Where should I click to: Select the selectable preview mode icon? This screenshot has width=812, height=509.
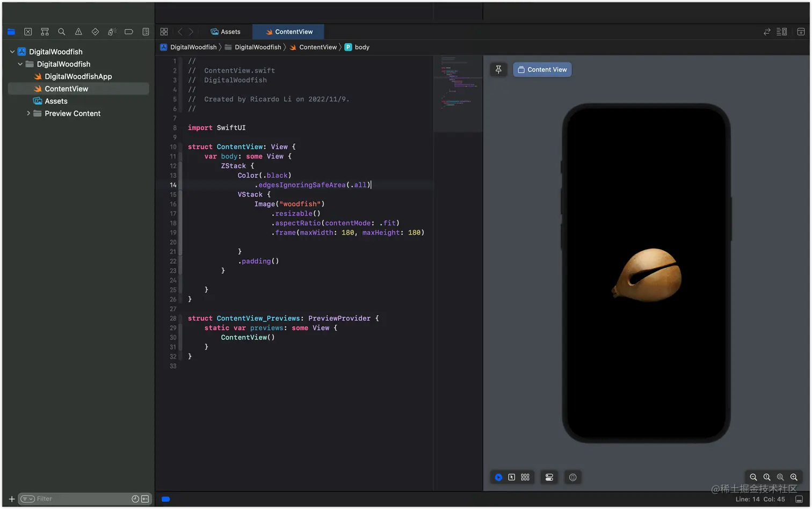click(512, 477)
